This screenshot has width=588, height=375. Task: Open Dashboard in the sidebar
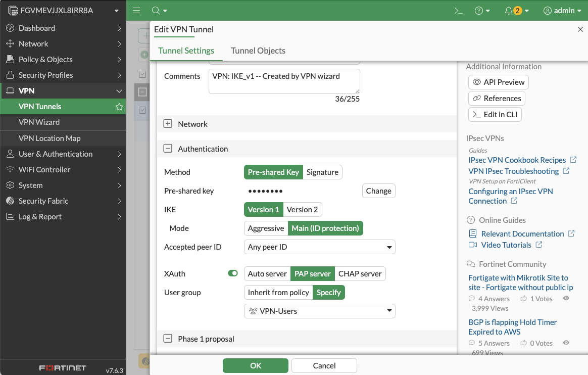coord(63,28)
